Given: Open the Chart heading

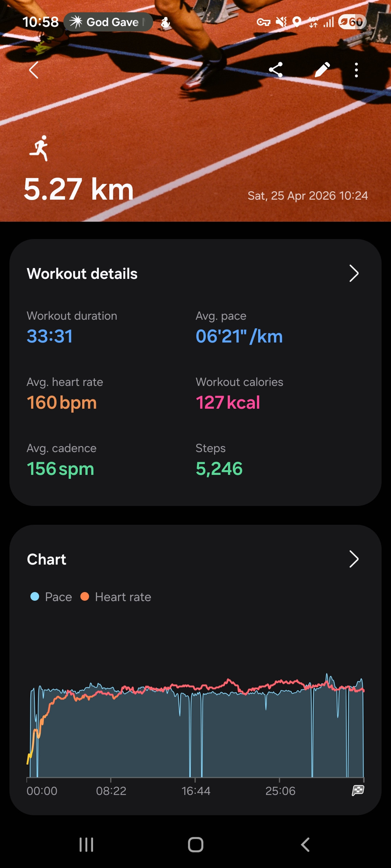Looking at the screenshot, I should point(46,559).
